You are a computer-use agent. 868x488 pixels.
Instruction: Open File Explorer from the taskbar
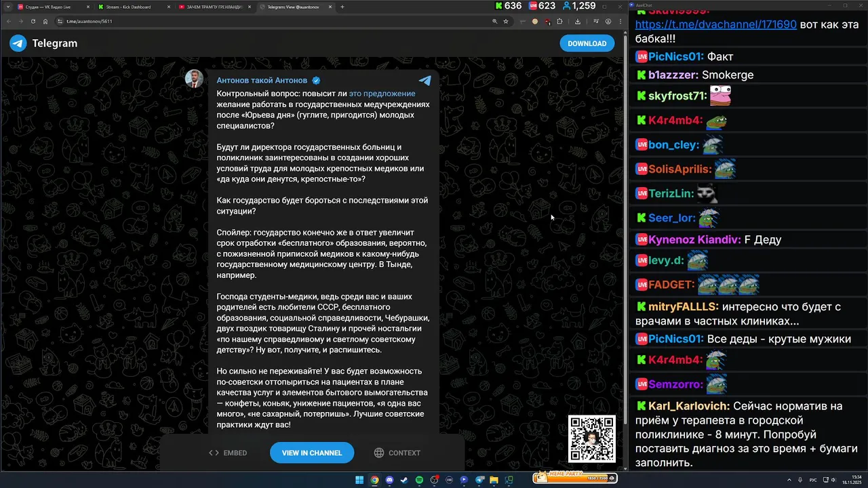494,480
